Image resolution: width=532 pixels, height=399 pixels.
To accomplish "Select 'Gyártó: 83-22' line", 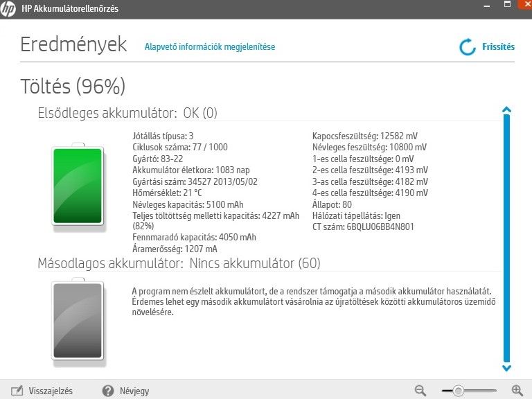I will pos(158,159).
